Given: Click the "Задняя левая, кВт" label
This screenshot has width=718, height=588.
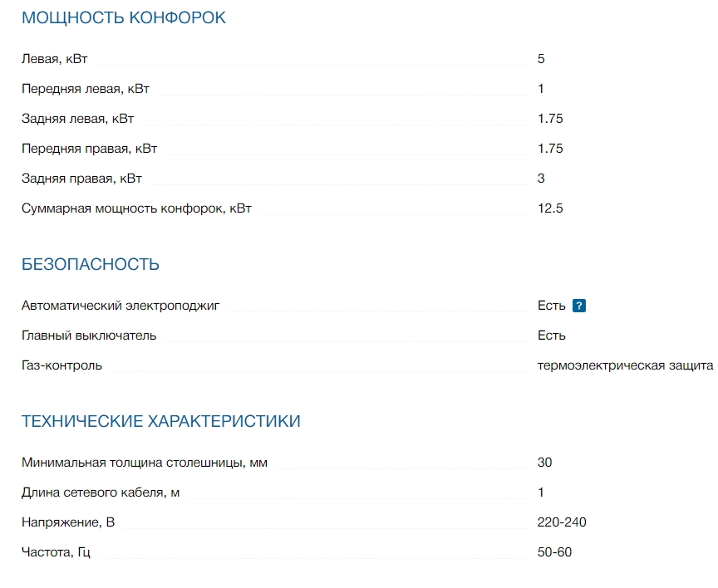Looking at the screenshot, I should (77, 119).
